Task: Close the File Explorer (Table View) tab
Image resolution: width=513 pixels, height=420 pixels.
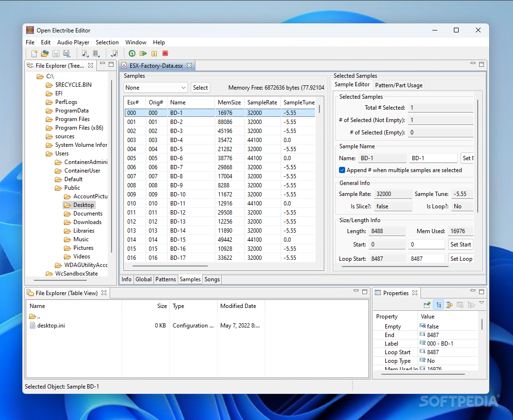Action: point(104,293)
